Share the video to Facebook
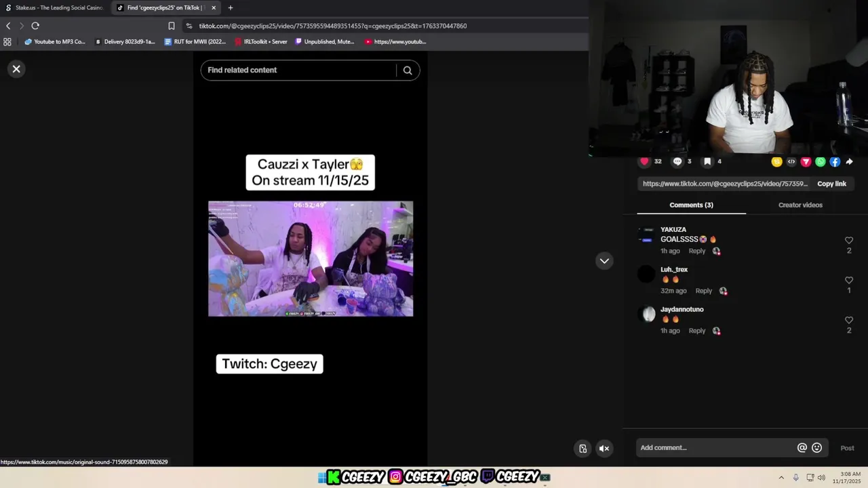Image resolution: width=868 pixels, height=488 pixels. tap(835, 161)
